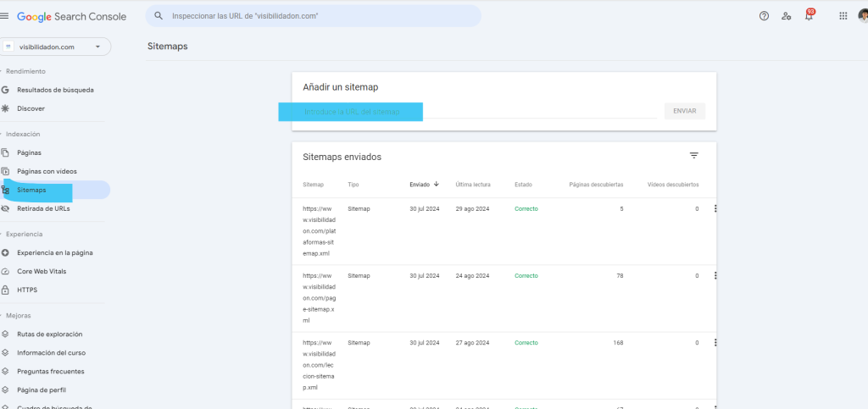This screenshot has width=868, height=409.
Task: Click the filter icon in Sitemaps enviados
Action: click(693, 156)
